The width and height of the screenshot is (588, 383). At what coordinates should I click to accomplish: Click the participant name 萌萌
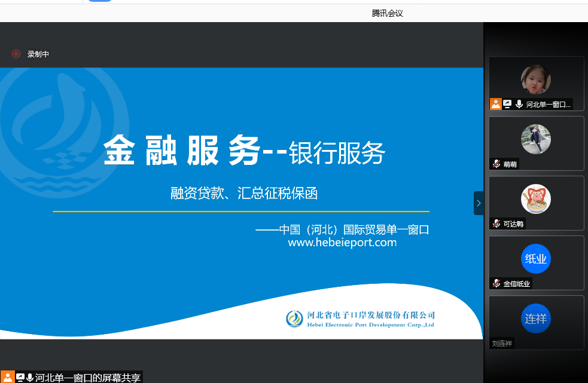[510, 164]
